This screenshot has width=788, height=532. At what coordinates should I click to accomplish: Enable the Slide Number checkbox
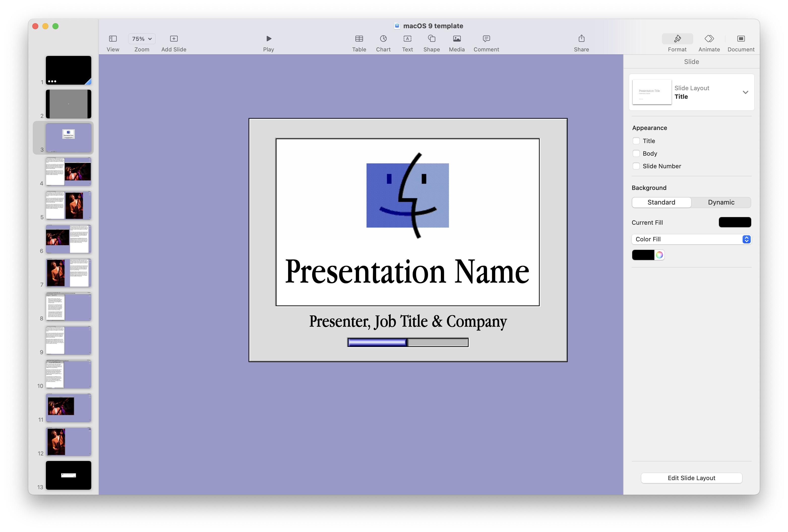(x=636, y=166)
